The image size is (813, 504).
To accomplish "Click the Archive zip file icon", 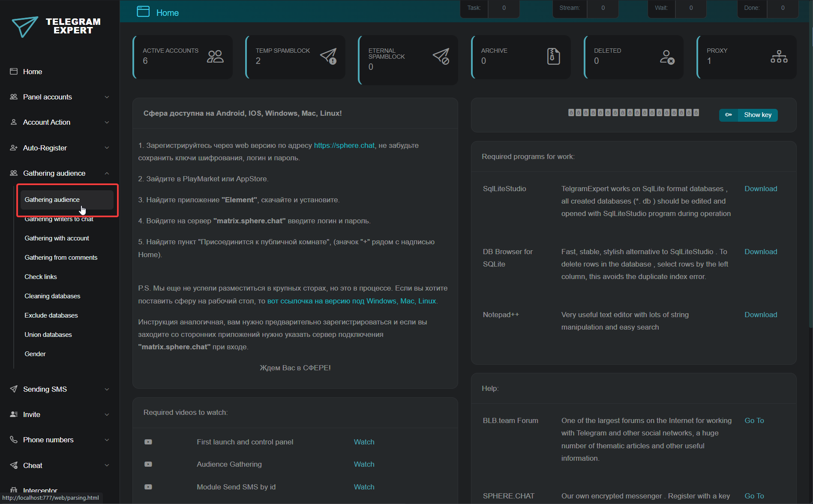I will 553,57.
